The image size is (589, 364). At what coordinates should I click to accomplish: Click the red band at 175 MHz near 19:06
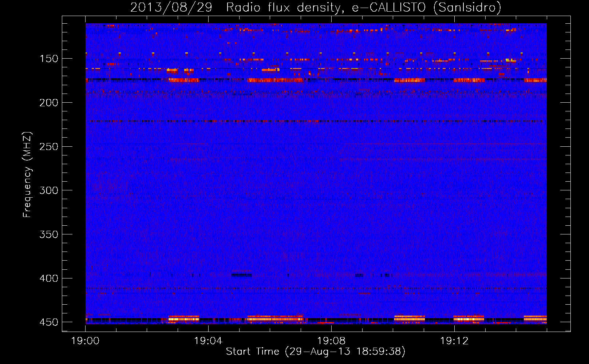click(x=275, y=80)
